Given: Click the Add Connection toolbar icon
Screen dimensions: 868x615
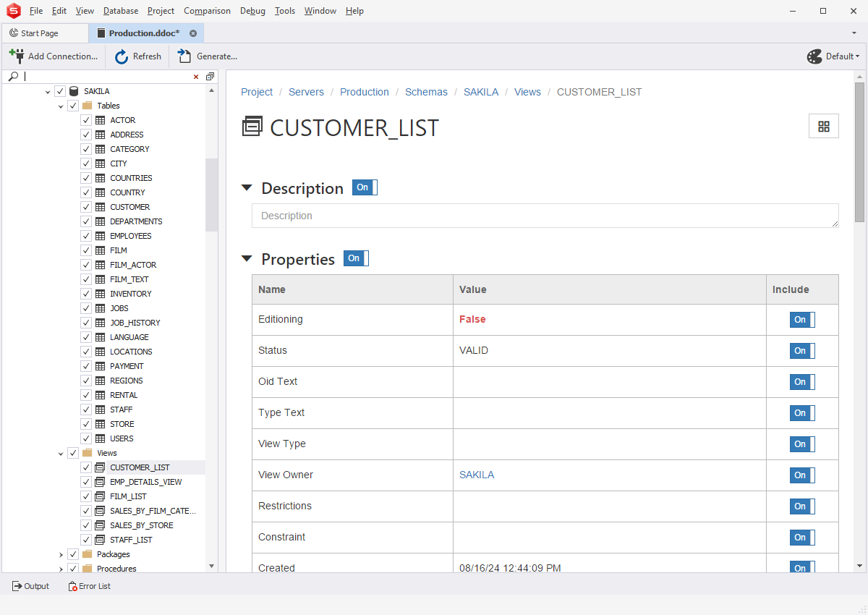Looking at the screenshot, I should pos(16,56).
